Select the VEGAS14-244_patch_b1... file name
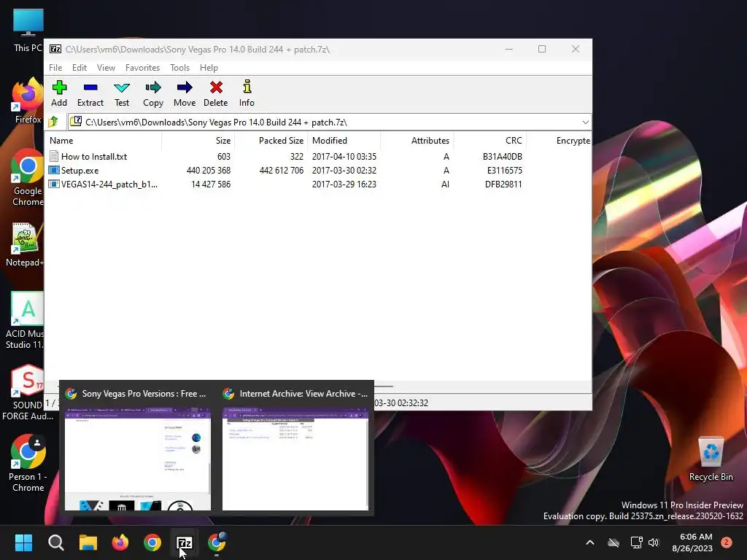 click(109, 184)
